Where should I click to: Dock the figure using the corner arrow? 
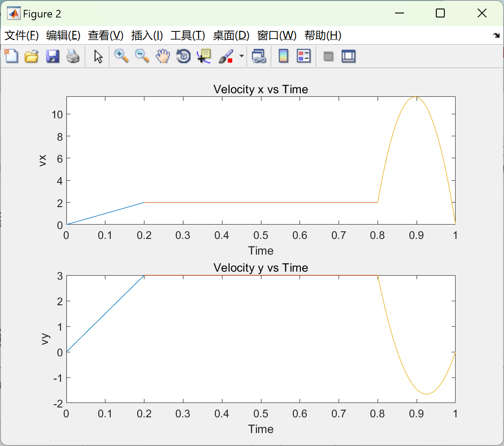(496, 35)
